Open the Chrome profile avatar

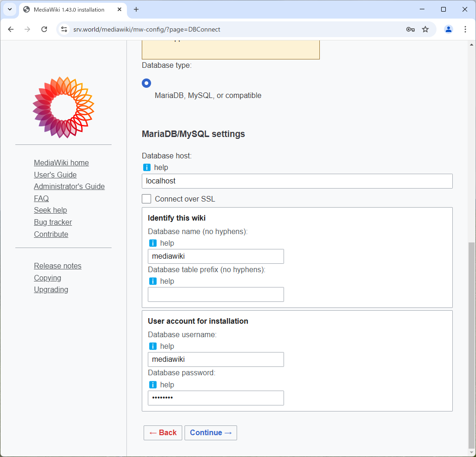coord(449,29)
